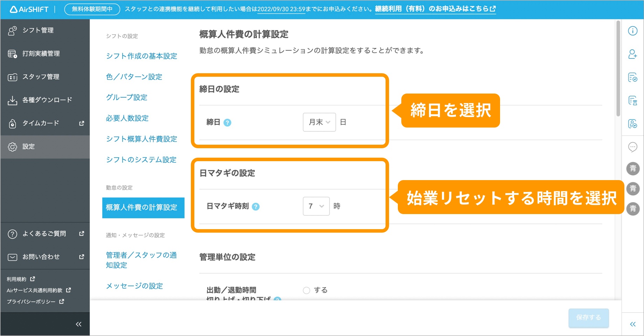Select the 色/パターン設定 settings link
The width and height of the screenshot is (644, 336).
tap(134, 77)
